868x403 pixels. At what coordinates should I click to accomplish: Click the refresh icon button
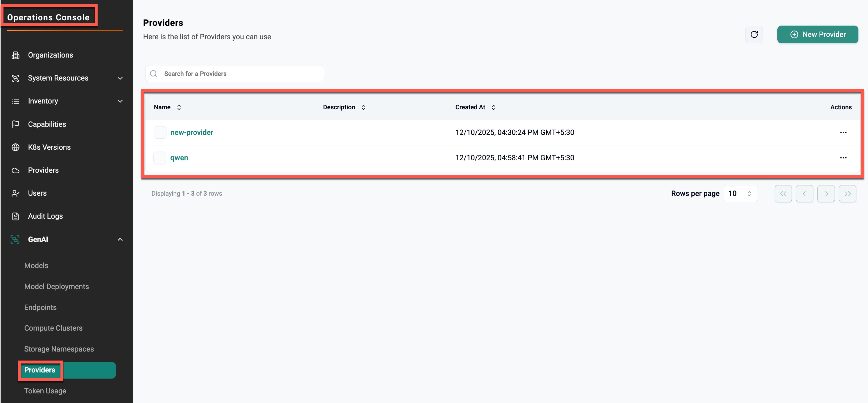[754, 34]
